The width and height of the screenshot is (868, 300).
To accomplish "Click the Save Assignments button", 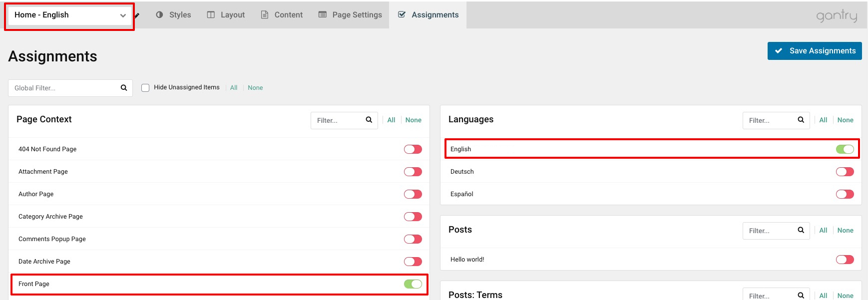I will point(814,51).
